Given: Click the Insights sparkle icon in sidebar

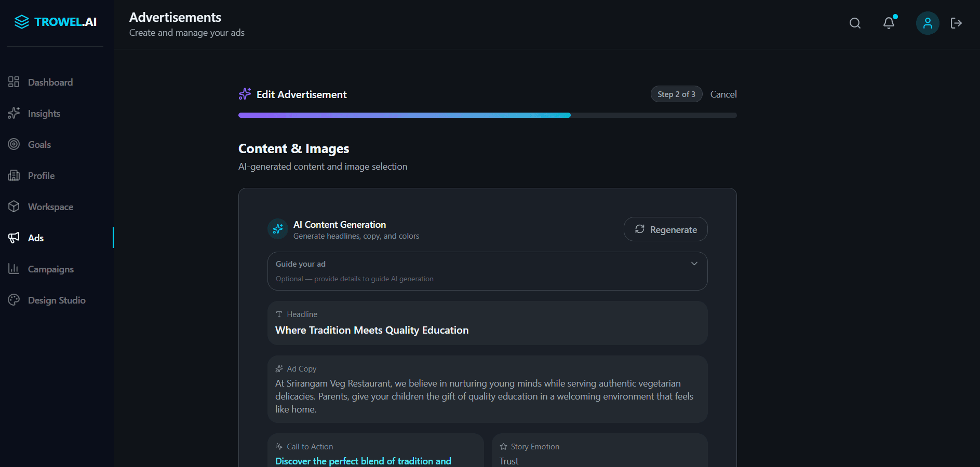Looking at the screenshot, I should [x=14, y=113].
